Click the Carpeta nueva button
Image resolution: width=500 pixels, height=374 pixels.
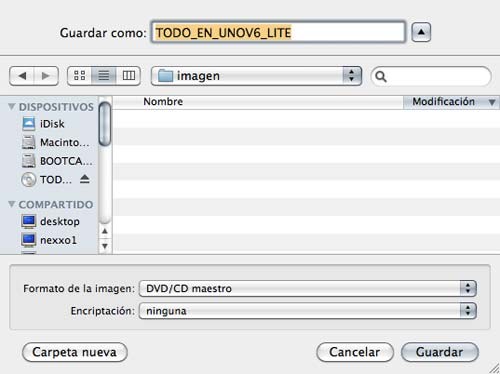pos(75,352)
